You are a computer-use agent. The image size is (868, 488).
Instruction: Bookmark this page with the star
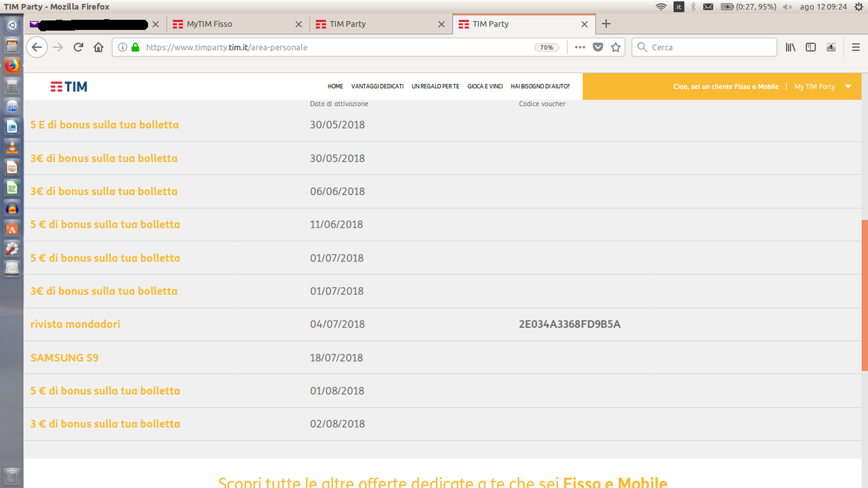pos(616,47)
